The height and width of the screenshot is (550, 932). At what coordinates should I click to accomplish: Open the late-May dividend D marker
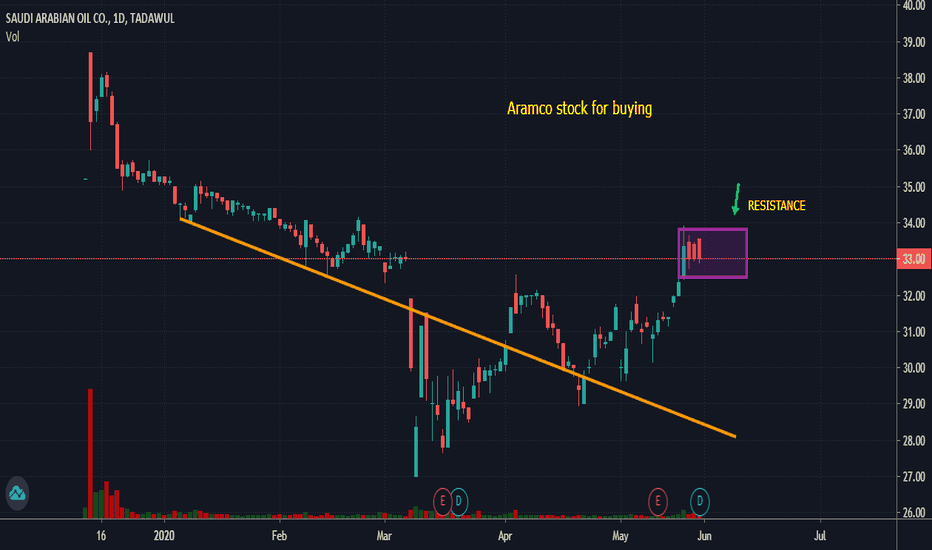[x=700, y=501]
